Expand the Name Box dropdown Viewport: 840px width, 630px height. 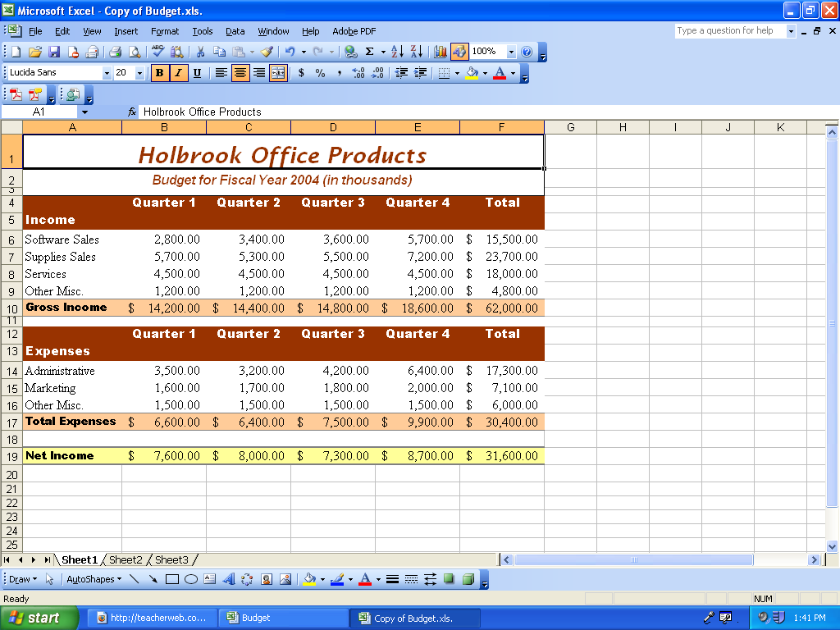coord(84,112)
